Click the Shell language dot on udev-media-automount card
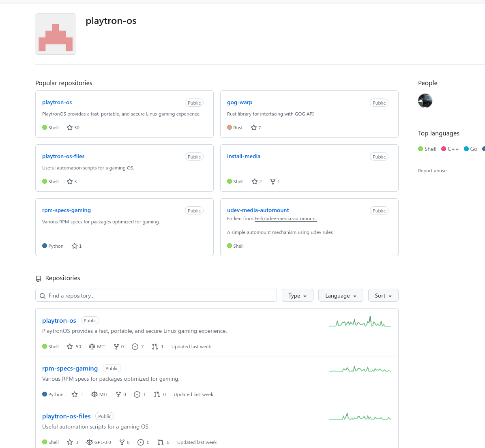The image size is (485, 448). 230,246
